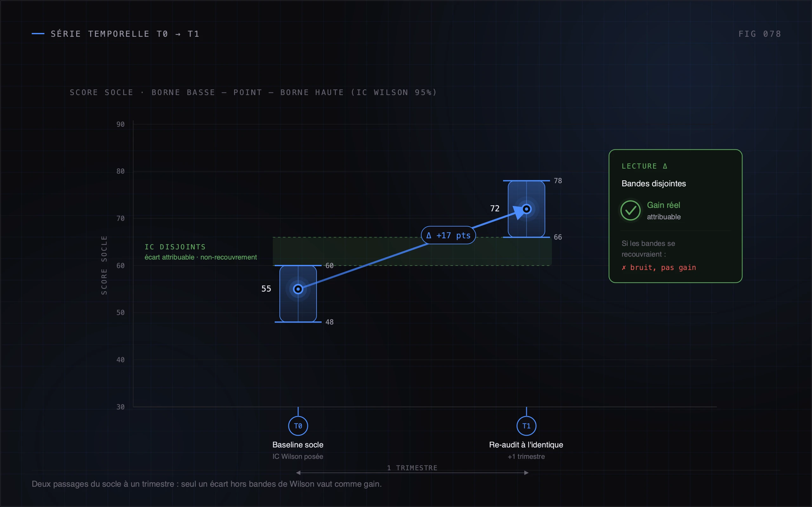The image size is (812, 507).
Task: Click the red cross before bruit
Action: point(624,267)
